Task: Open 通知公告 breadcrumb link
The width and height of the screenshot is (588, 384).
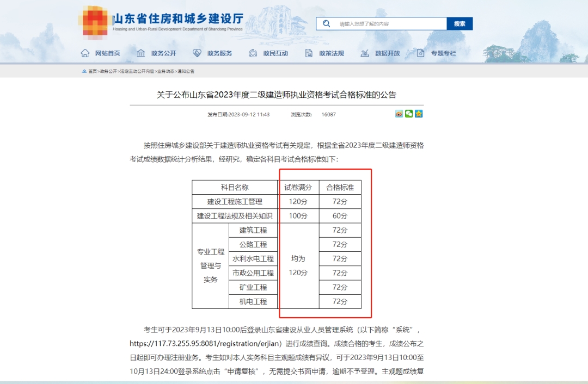Action: [186, 71]
